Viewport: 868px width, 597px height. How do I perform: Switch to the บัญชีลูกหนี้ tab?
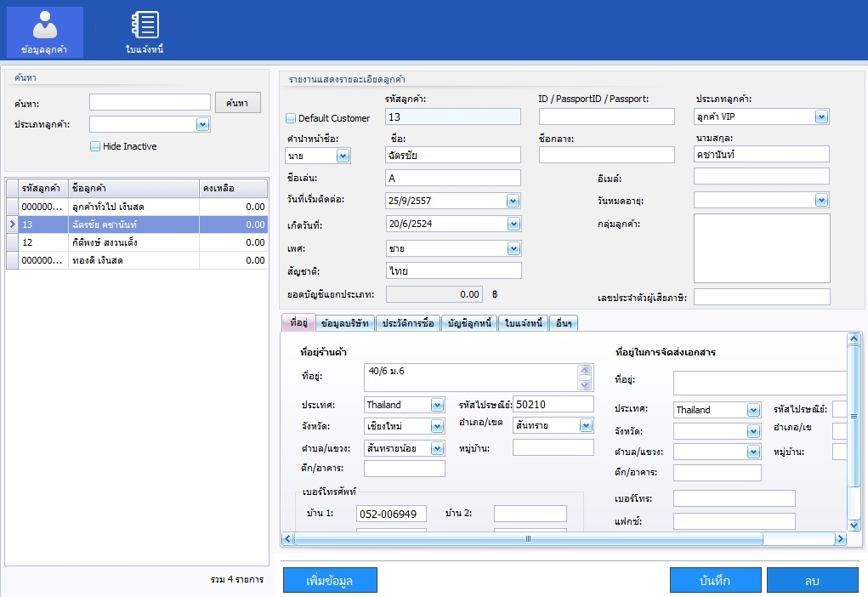tap(468, 323)
